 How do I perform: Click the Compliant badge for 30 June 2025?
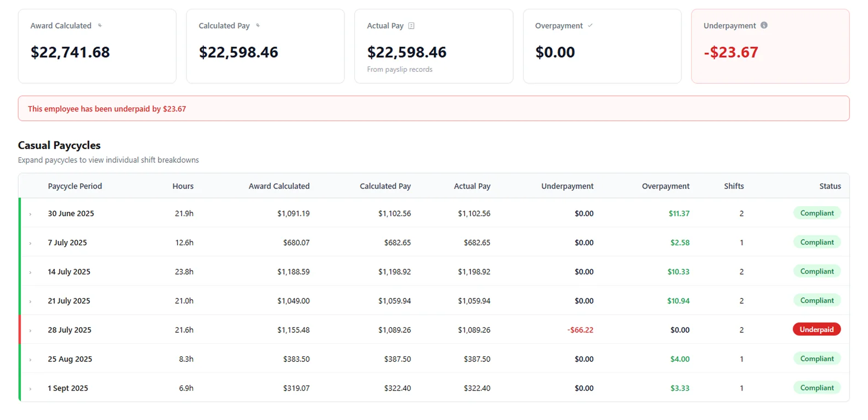[x=817, y=213]
